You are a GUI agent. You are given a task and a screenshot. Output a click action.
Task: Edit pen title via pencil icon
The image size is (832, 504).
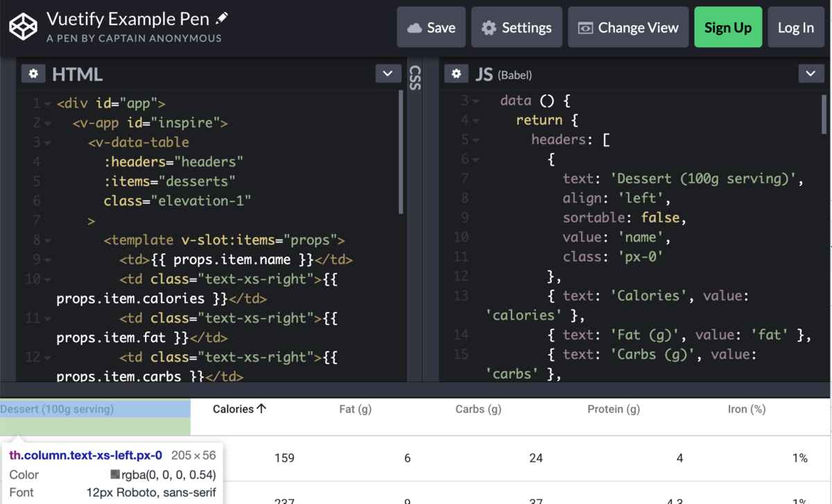click(222, 19)
